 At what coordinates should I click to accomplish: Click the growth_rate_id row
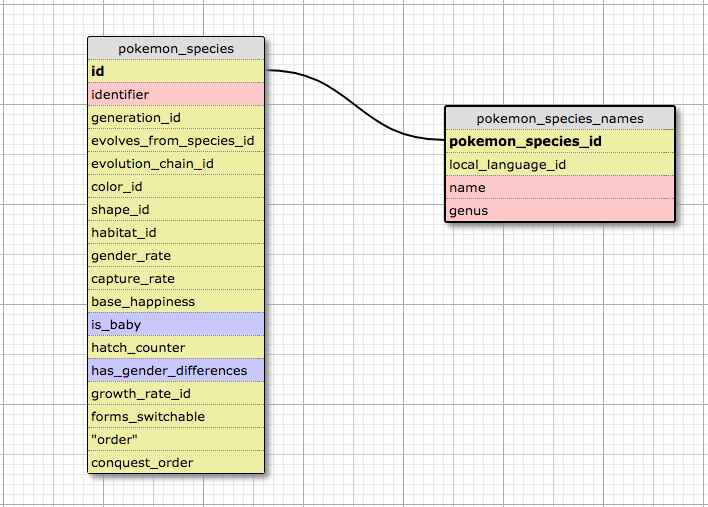click(176, 394)
